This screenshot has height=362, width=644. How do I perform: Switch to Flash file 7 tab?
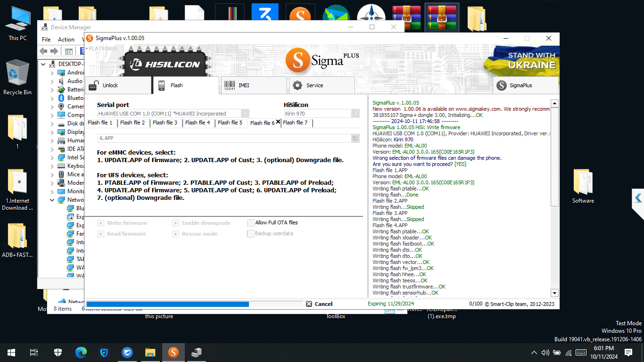coord(296,123)
